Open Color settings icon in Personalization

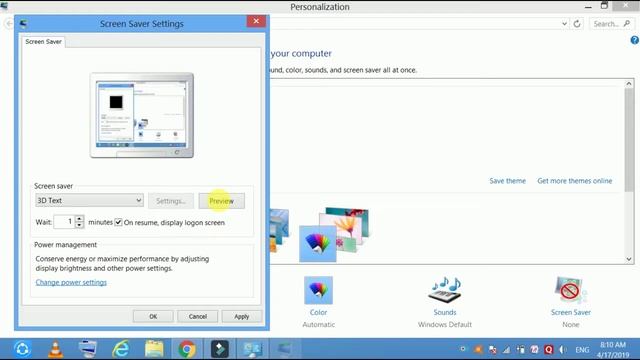pos(318,290)
